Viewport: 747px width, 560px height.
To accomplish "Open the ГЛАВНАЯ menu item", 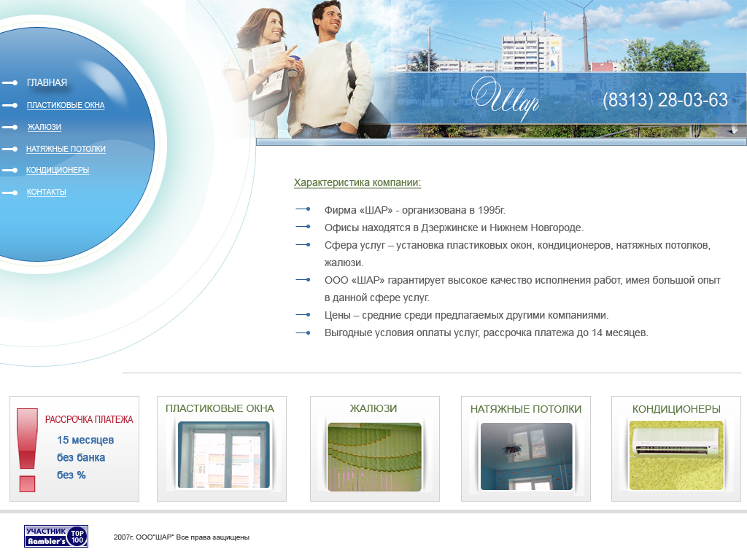I will [x=47, y=83].
